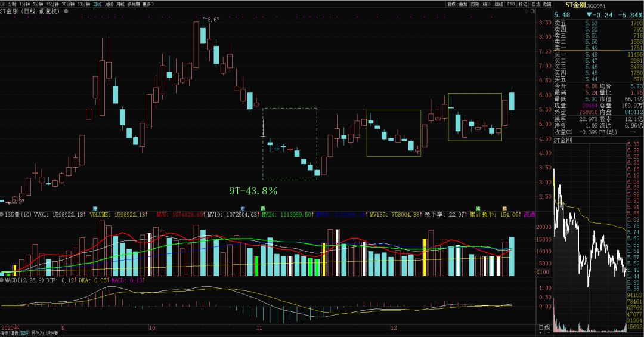Screen dimensions: 644x337
Task: Add stock with +自选 button
Action: [x=535, y=4]
